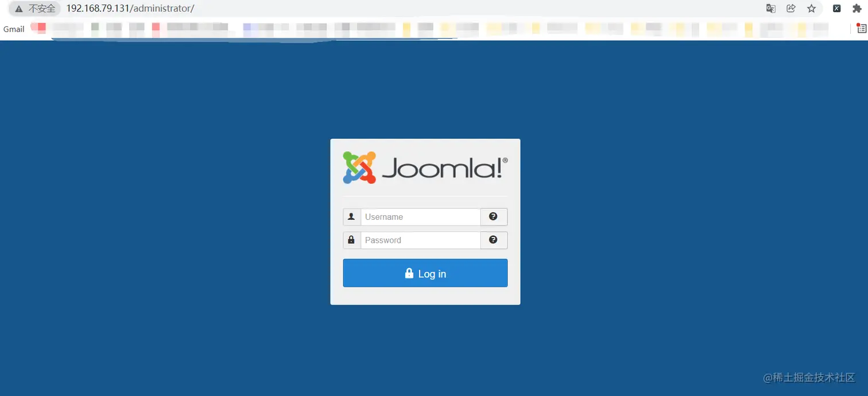The image size is (868, 396).
Task: Open the extensions puzzle icon
Action: pos(857,9)
